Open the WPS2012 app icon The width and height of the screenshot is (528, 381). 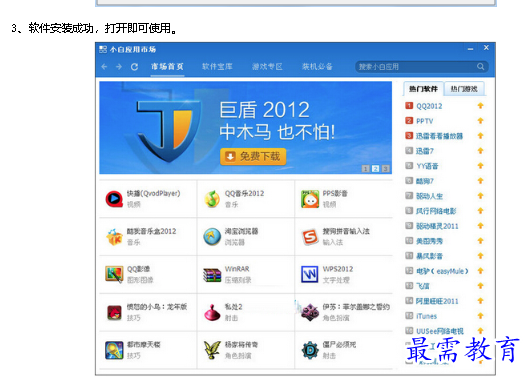pos(310,275)
